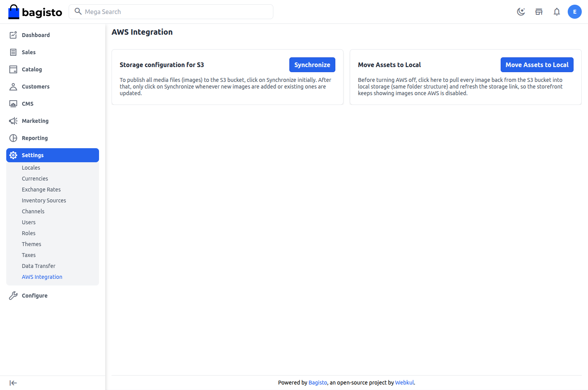Open storefront via the shop icon
588x390 pixels.
point(539,12)
